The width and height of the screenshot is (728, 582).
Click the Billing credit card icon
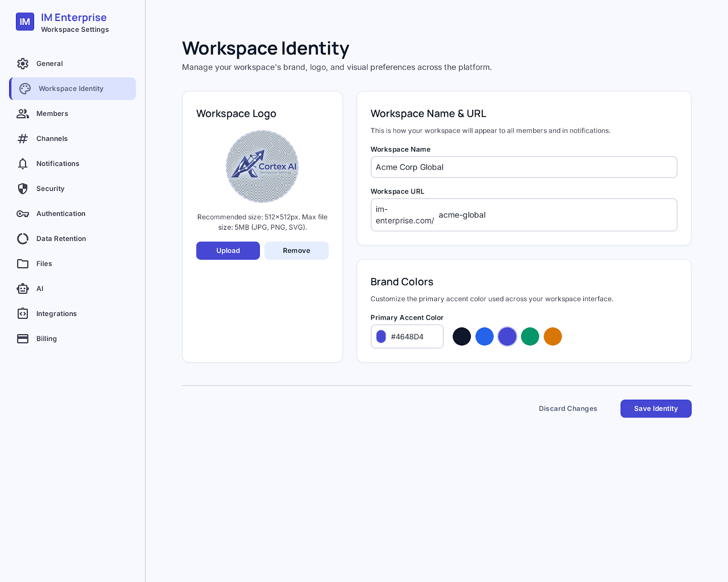coord(23,339)
